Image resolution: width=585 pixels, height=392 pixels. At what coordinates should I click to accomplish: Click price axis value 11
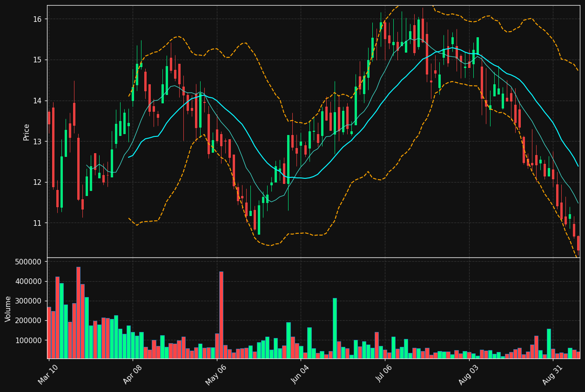(37, 223)
